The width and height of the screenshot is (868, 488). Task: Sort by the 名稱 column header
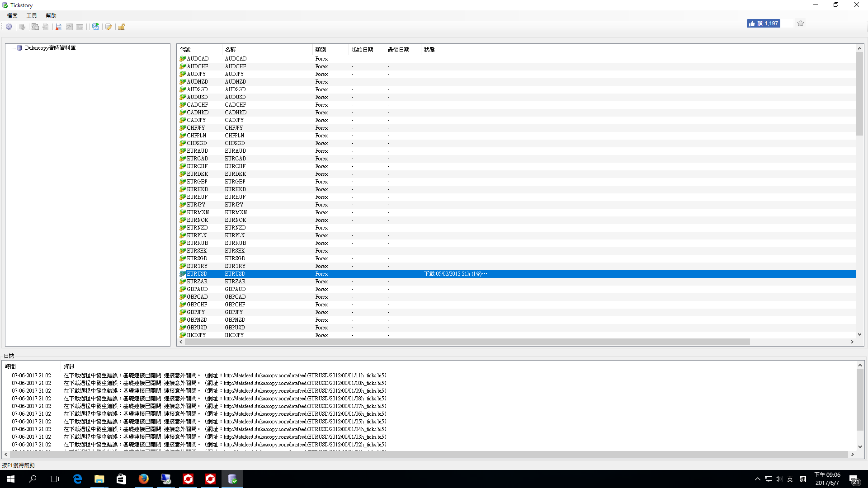tap(267, 50)
